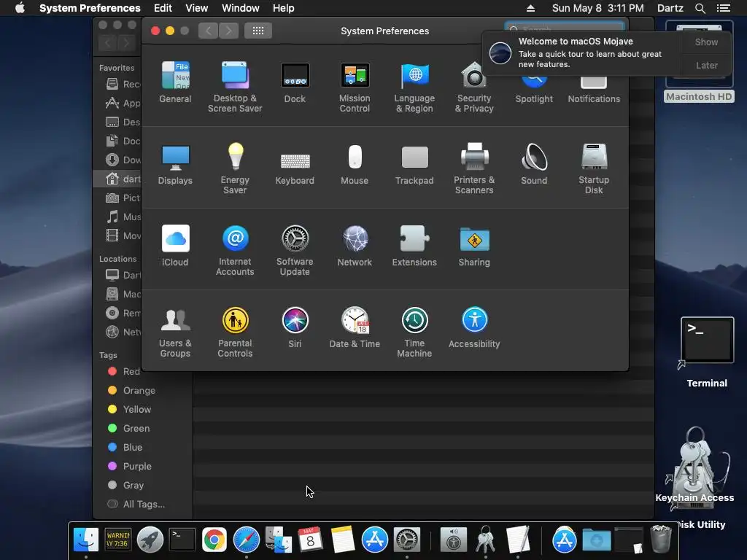Open Finder from the Dock
The image size is (747, 560).
pyautogui.click(x=86, y=540)
